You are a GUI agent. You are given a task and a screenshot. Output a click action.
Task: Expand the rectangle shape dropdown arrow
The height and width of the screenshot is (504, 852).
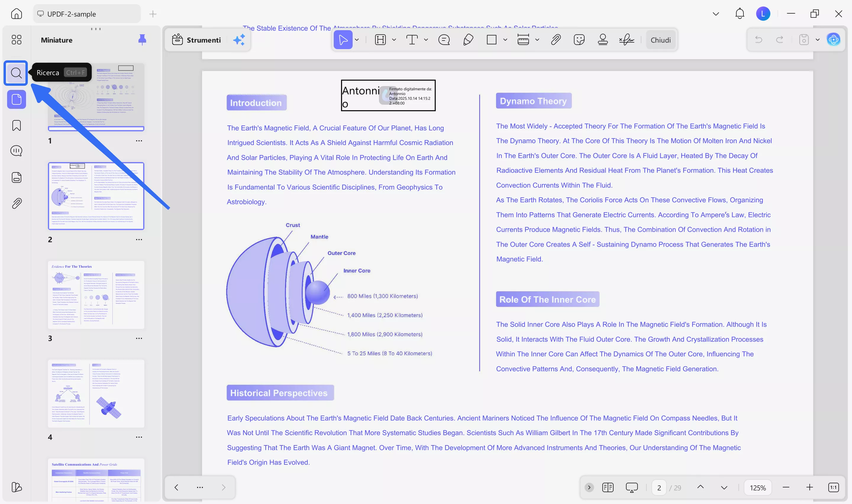(x=505, y=40)
